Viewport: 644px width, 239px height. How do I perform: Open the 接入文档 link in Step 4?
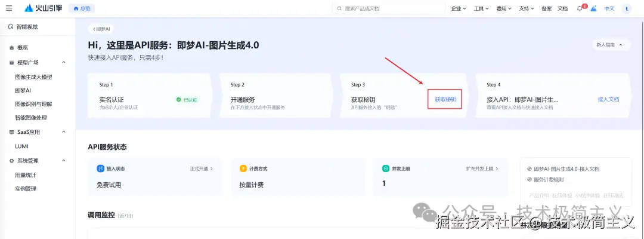608,99
